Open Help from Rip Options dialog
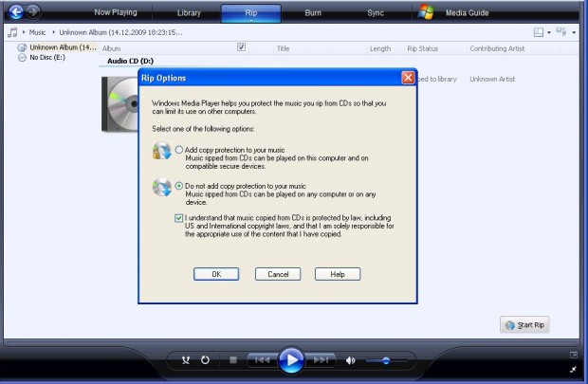 point(338,274)
